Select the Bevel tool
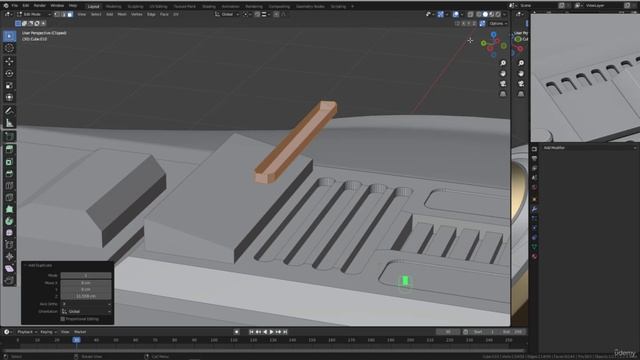The width and height of the screenshot is (640, 360). click(x=9, y=174)
